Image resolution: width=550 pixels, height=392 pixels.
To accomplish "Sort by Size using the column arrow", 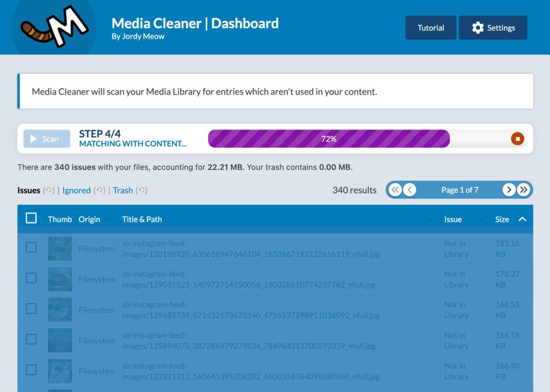I will (x=522, y=219).
